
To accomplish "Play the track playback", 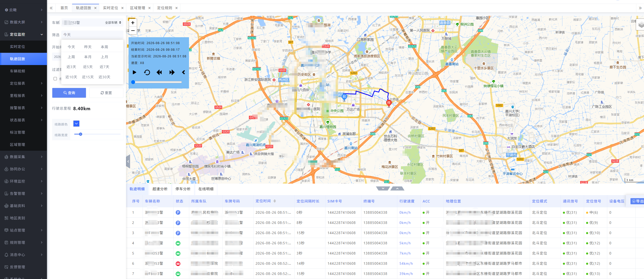I will (134, 72).
